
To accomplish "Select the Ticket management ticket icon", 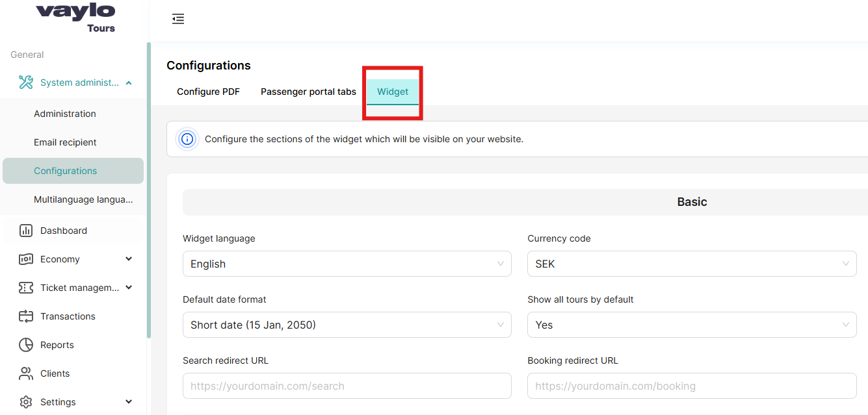I will pos(26,287).
